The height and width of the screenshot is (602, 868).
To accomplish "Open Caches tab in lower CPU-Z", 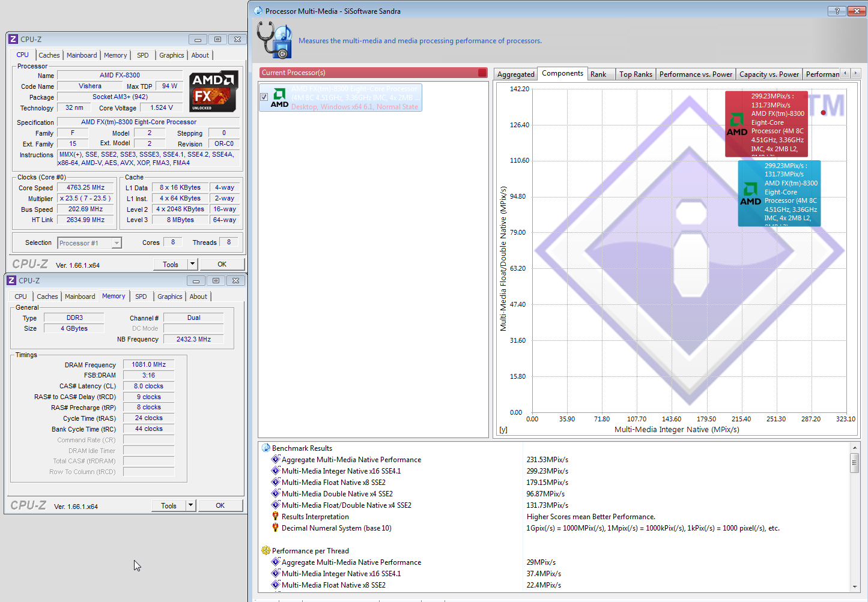I will [x=47, y=296].
